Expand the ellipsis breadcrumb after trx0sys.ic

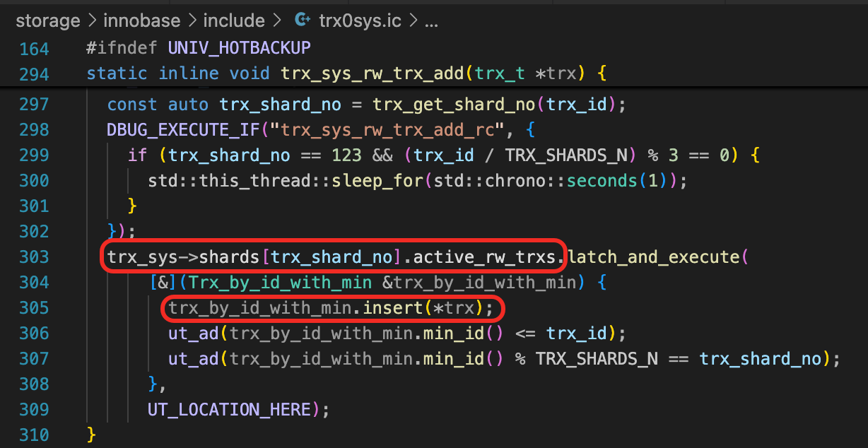pyautogui.click(x=430, y=20)
